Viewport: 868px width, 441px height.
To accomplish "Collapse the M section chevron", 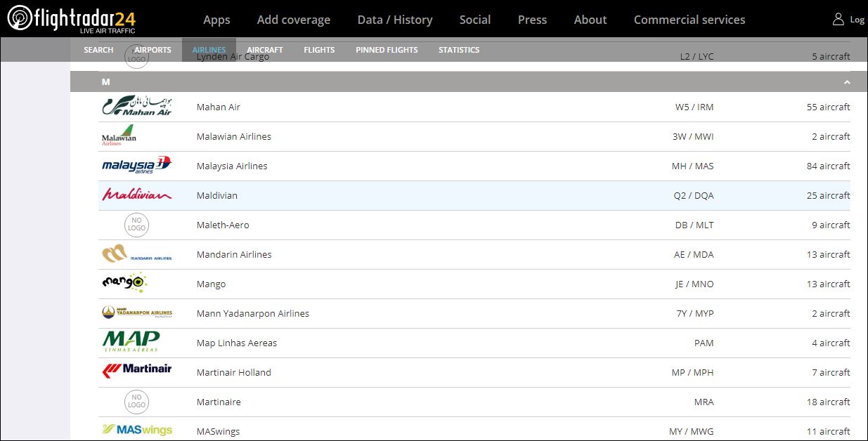I will 847,82.
